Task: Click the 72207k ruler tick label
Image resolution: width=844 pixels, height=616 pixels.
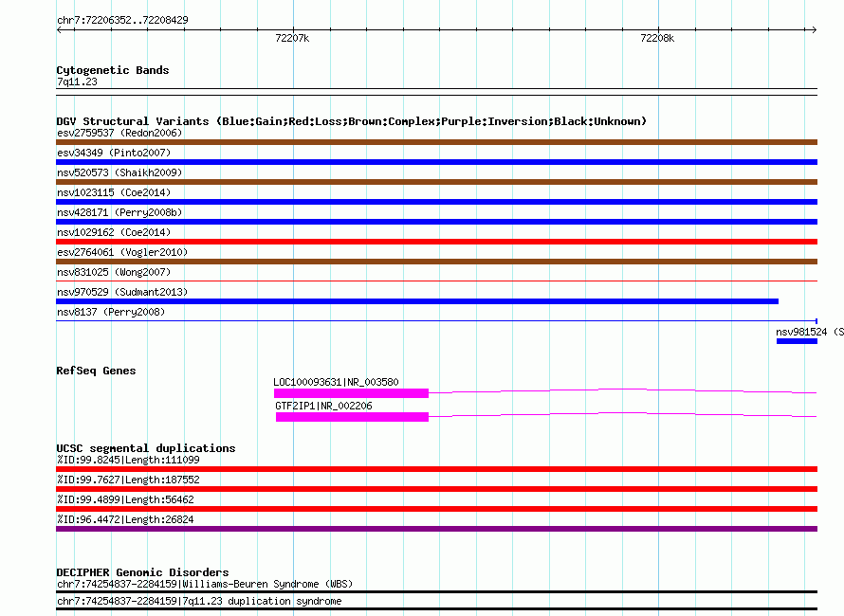Action: (292, 38)
